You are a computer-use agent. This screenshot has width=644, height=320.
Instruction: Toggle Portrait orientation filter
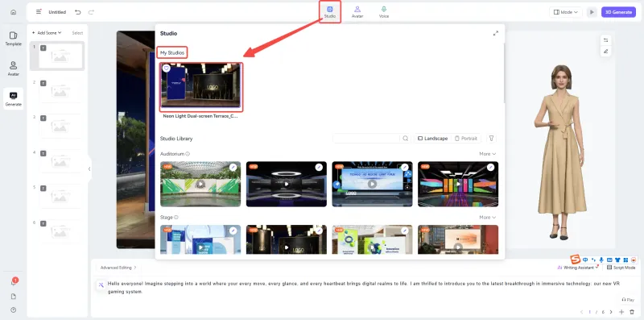point(466,139)
